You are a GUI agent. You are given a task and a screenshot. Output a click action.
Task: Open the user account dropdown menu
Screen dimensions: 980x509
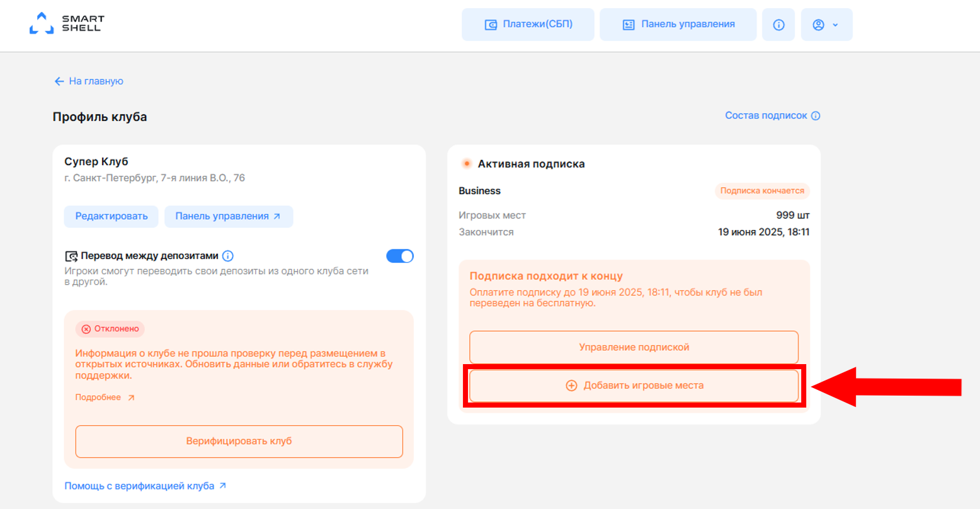click(x=826, y=25)
